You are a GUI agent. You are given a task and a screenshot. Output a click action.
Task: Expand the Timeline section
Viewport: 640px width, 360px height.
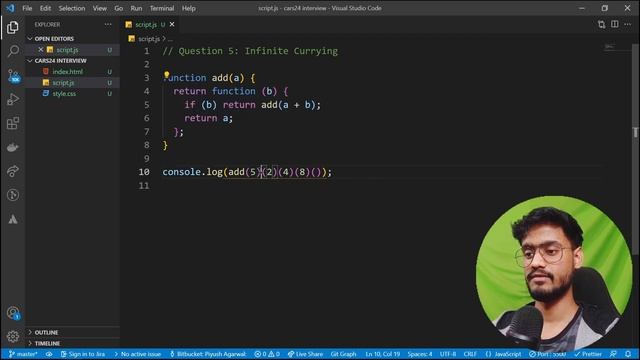click(73, 343)
